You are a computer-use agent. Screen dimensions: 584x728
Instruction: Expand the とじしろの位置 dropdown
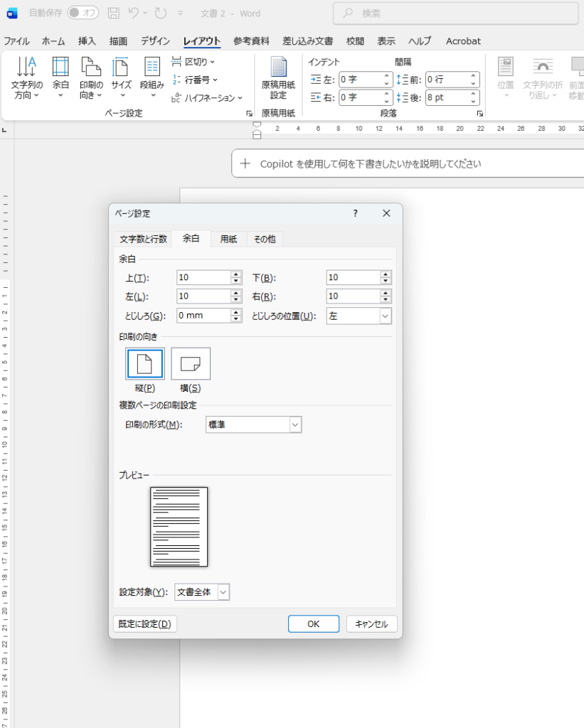coord(385,316)
